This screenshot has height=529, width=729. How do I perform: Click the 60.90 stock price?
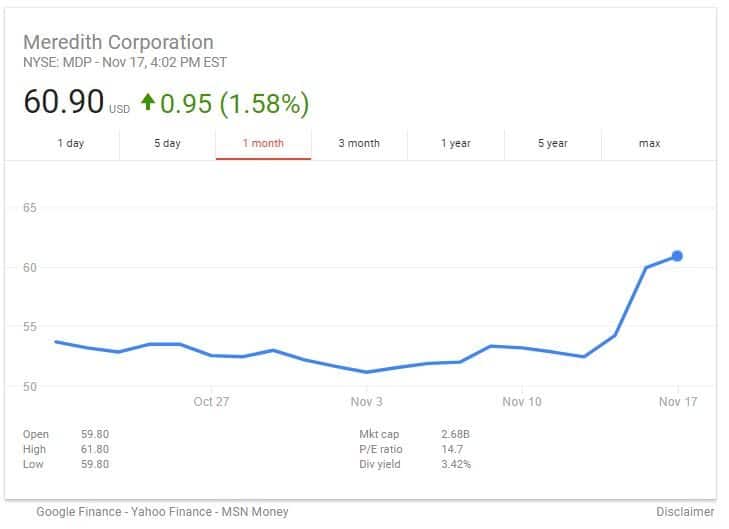(64, 101)
